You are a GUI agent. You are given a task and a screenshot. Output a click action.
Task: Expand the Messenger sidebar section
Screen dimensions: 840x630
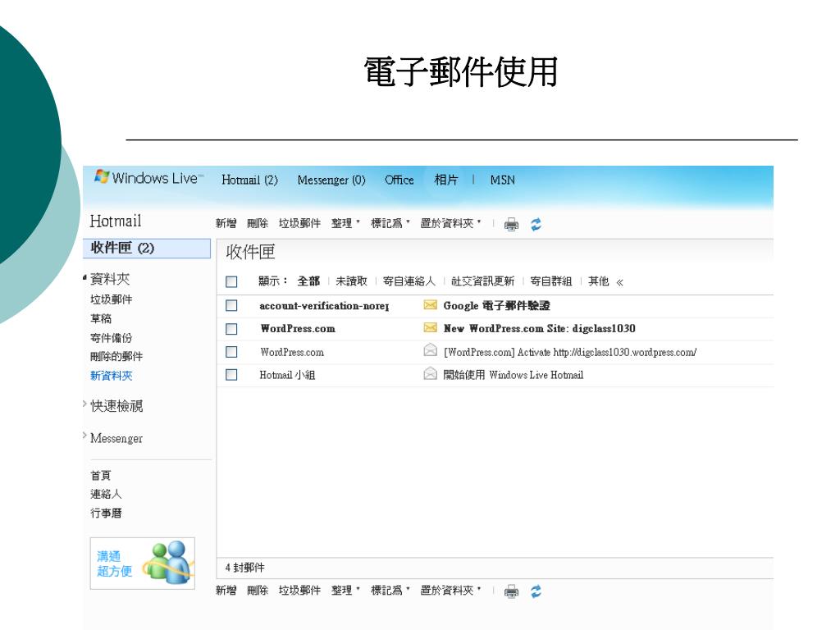tap(84, 436)
